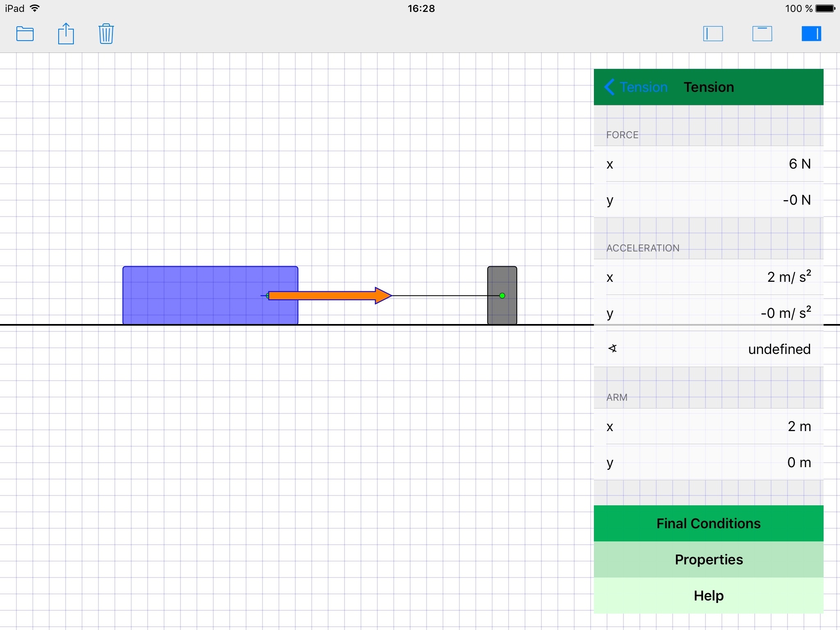This screenshot has height=630, width=840.
Task: Tap the share/export icon
Action: [66, 34]
